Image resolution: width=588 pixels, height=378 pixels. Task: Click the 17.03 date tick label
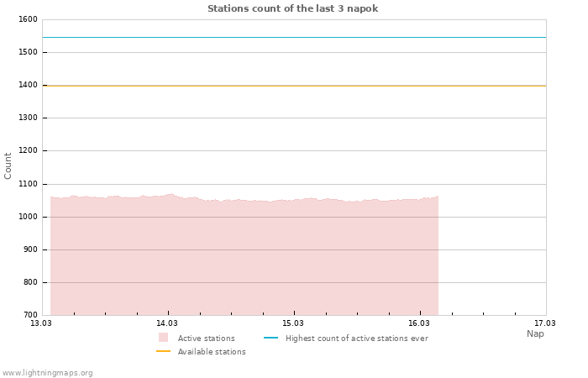point(545,323)
